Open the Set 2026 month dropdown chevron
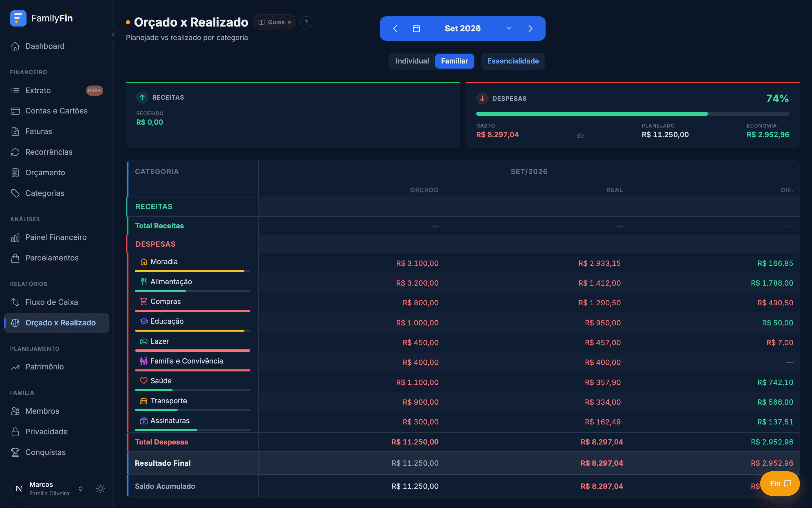812x508 pixels. click(509, 29)
